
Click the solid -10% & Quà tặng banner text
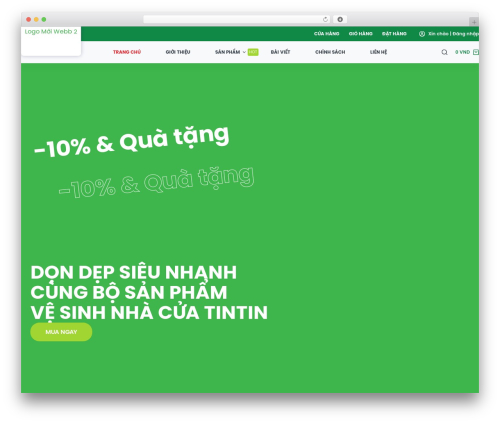(132, 141)
